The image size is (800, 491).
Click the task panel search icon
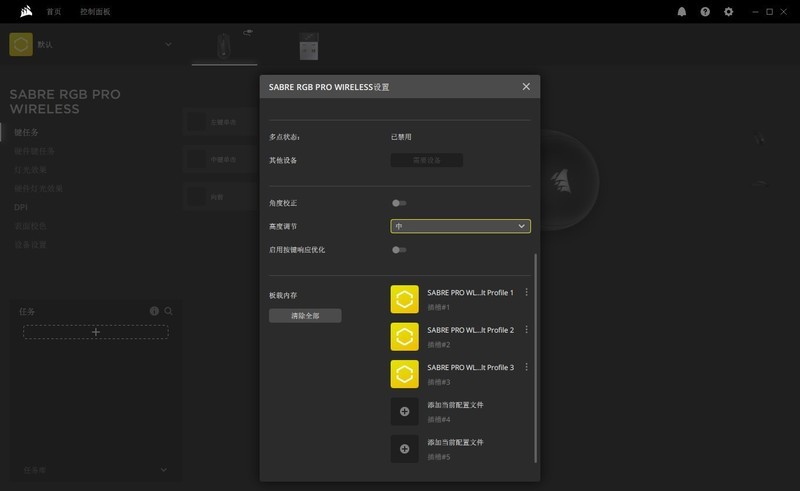(x=168, y=311)
